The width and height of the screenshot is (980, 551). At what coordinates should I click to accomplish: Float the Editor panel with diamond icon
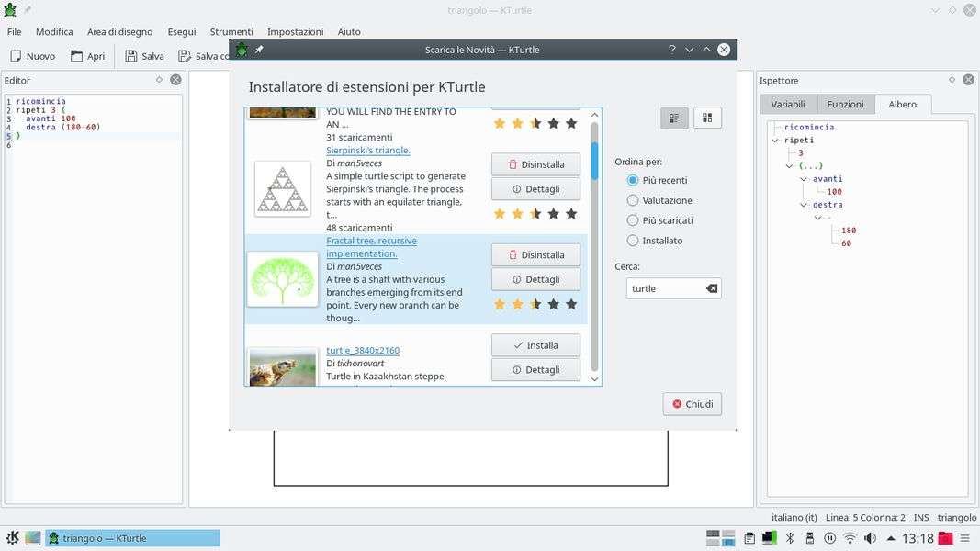point(159,80)
